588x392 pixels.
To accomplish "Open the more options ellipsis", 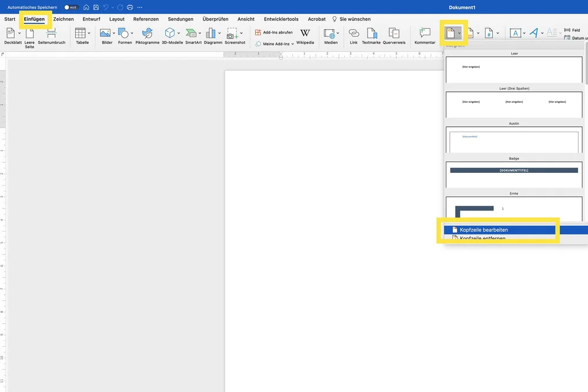I will [139, 7].
